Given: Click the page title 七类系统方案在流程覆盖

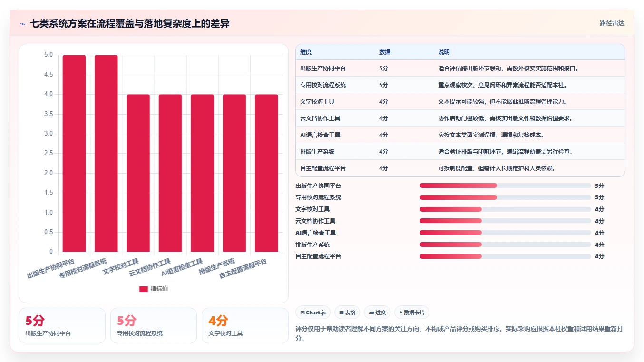Looking at the screenshot, I should pyautogui.click(x=130, y=23).
